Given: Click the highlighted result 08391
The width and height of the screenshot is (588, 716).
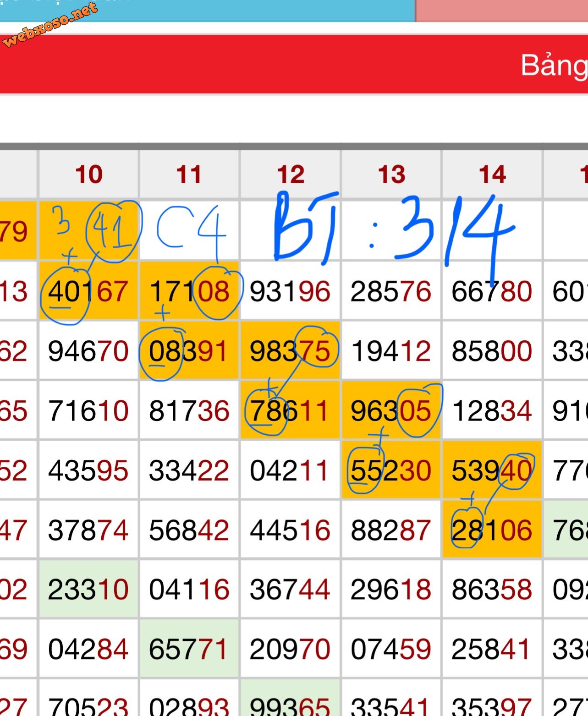Looking at the screenshot, I should pyautogui.click(x=188, y=351).
